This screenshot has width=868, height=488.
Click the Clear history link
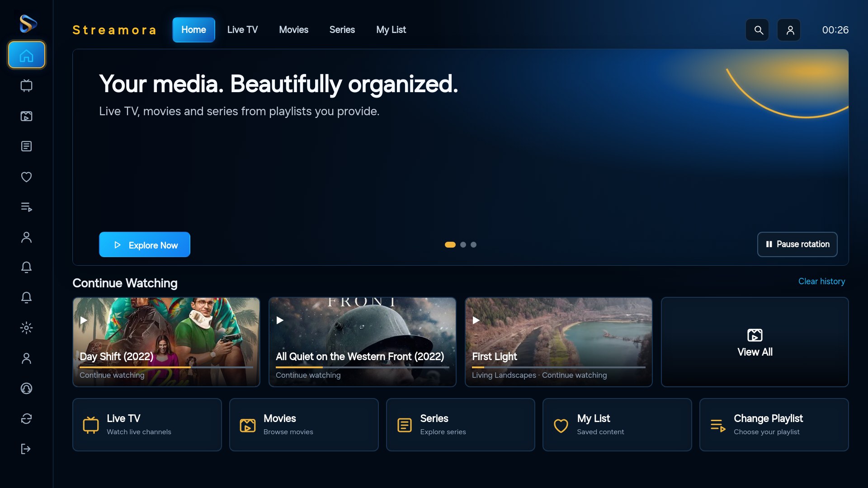point(821,281)
